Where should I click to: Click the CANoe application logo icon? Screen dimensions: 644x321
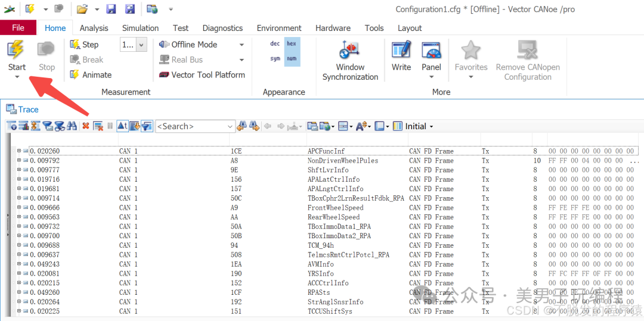click(x=10, y=8)
